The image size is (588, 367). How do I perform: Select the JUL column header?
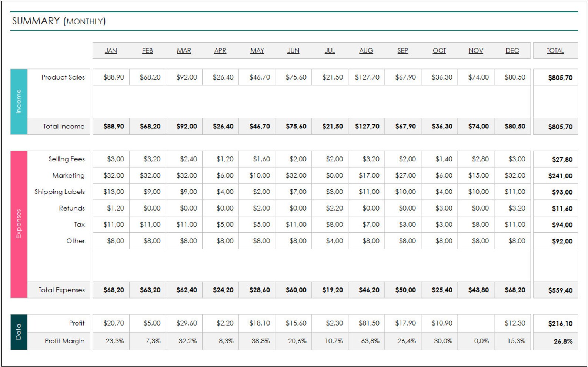click(330, 51)
